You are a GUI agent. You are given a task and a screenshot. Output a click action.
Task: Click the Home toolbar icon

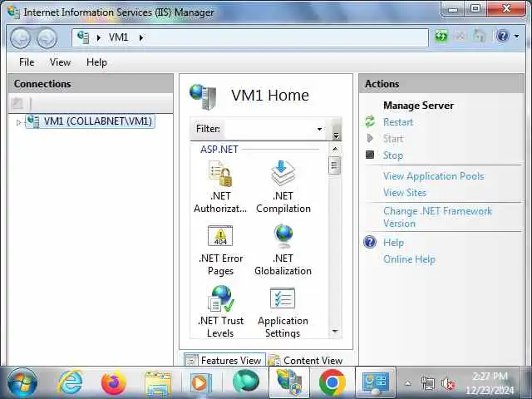coord(480,36)
